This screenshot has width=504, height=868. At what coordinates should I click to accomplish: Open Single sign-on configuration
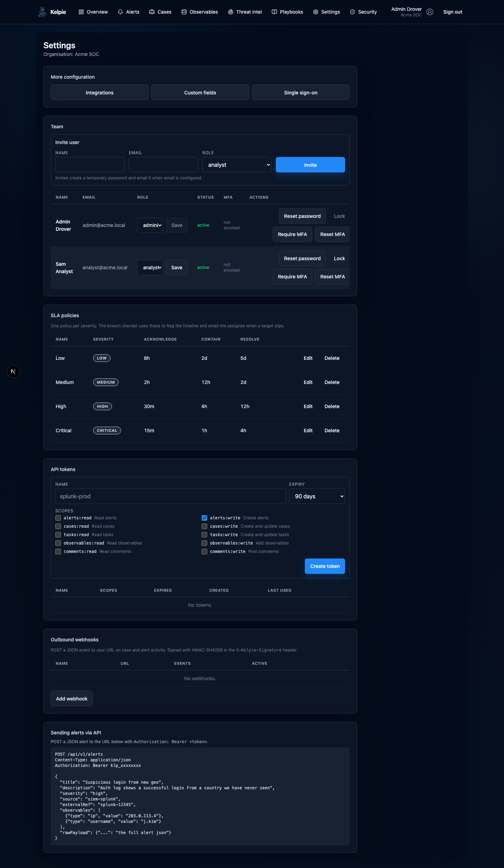301,93
